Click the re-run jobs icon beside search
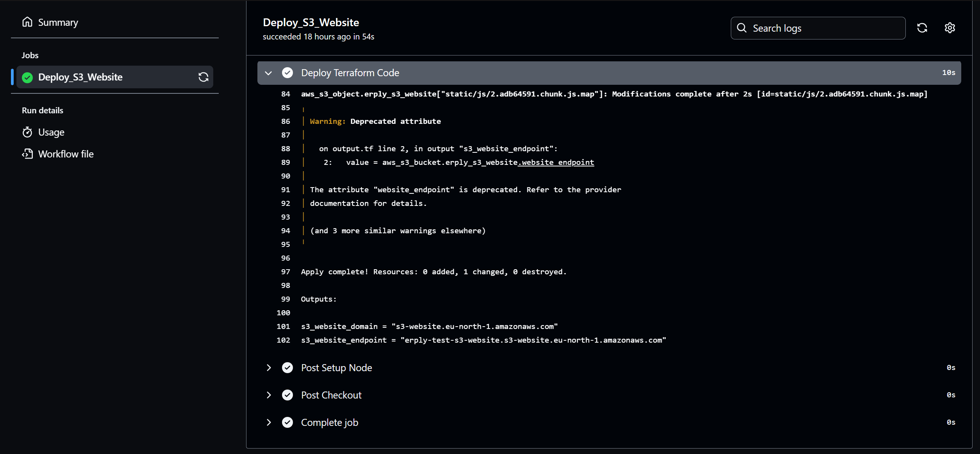980x454 pixels. pos(922,28)
